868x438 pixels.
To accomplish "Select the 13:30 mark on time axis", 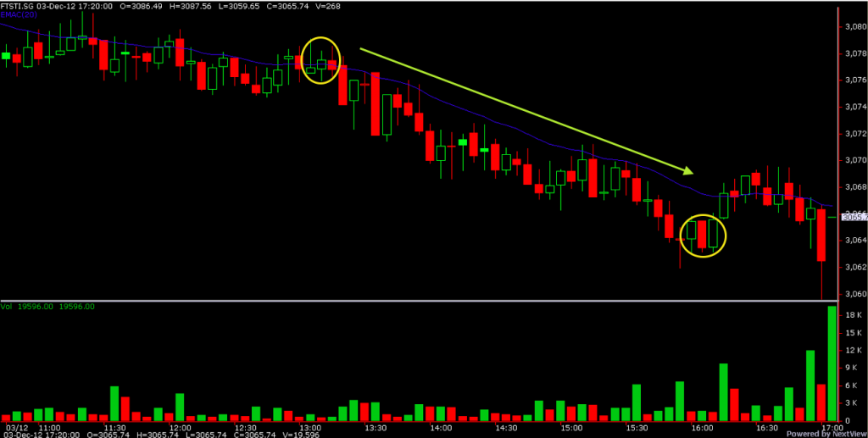I will click(x=375, y=428).
